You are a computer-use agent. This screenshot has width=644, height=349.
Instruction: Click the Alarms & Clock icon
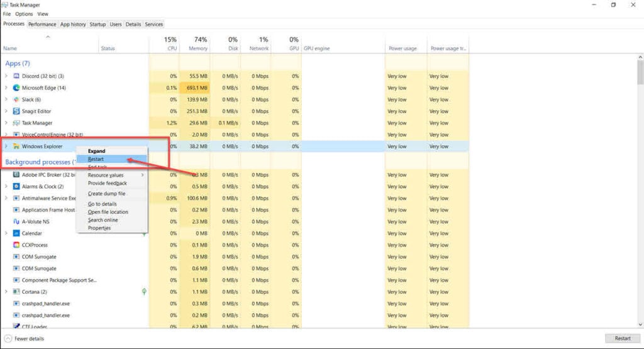click(16, 186)
